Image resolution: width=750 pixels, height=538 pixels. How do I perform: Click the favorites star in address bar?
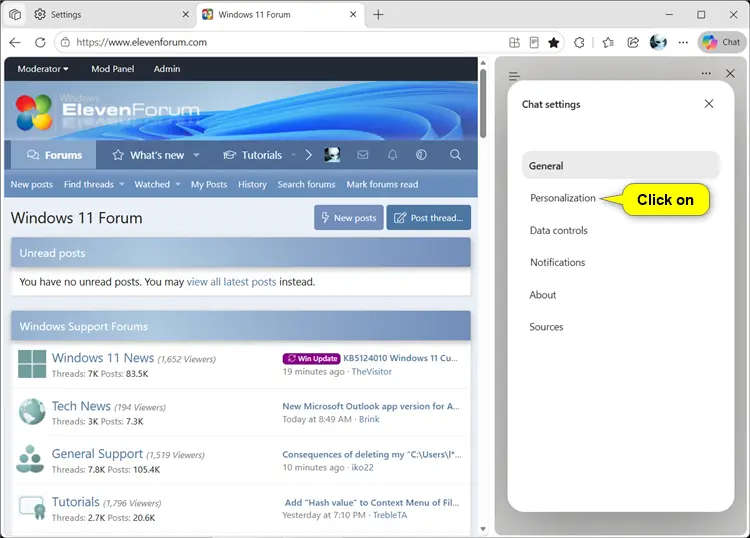click(553, 43)
